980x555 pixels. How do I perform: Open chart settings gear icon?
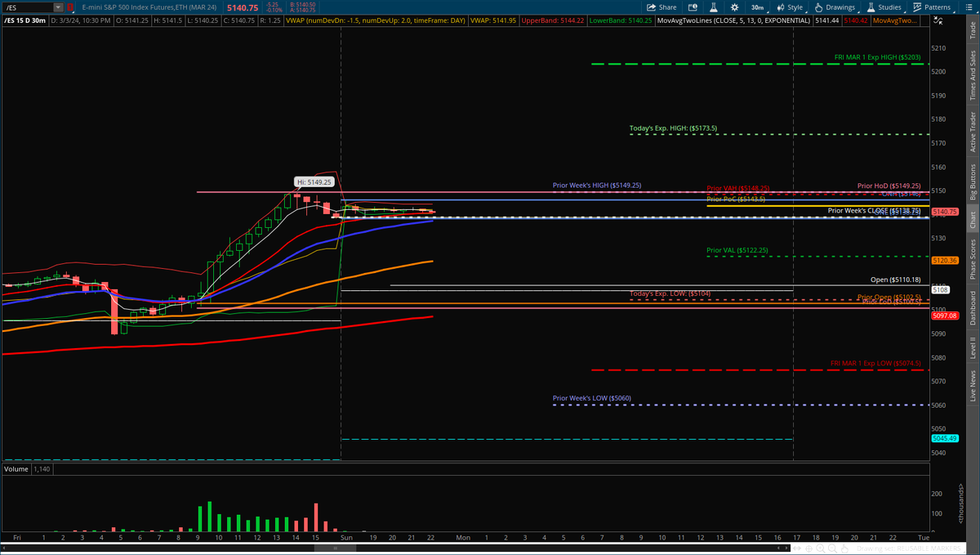click(x=734, y=7)
